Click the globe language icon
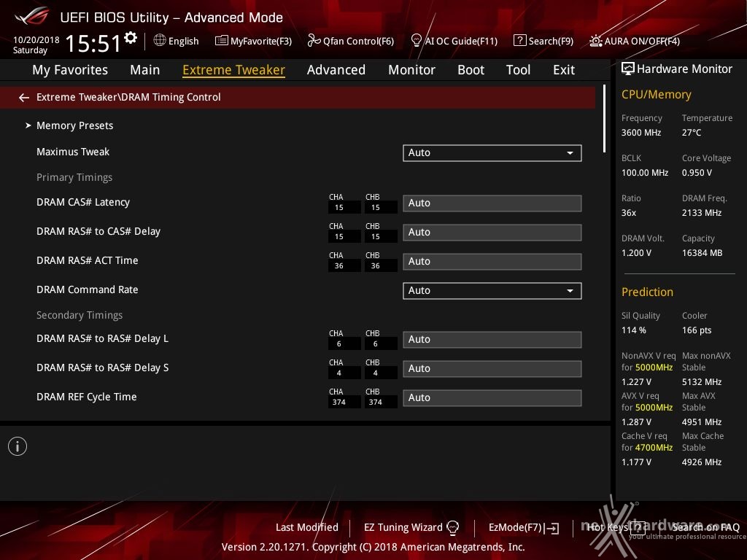The width and height of the screenshot is (747, 560). pyautogui.click(x=160, y=40)
